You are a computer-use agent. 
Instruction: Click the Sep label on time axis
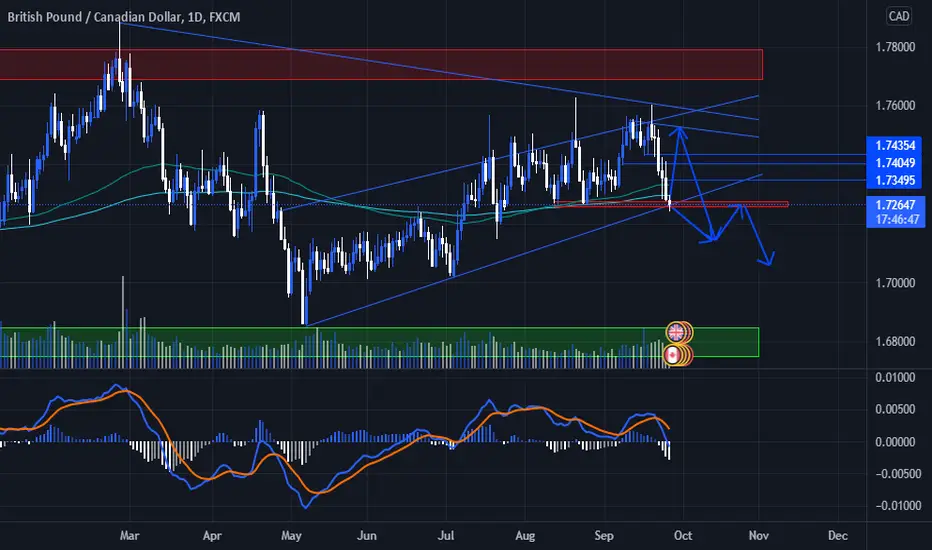pyautogui.click(x=604, y=536)
